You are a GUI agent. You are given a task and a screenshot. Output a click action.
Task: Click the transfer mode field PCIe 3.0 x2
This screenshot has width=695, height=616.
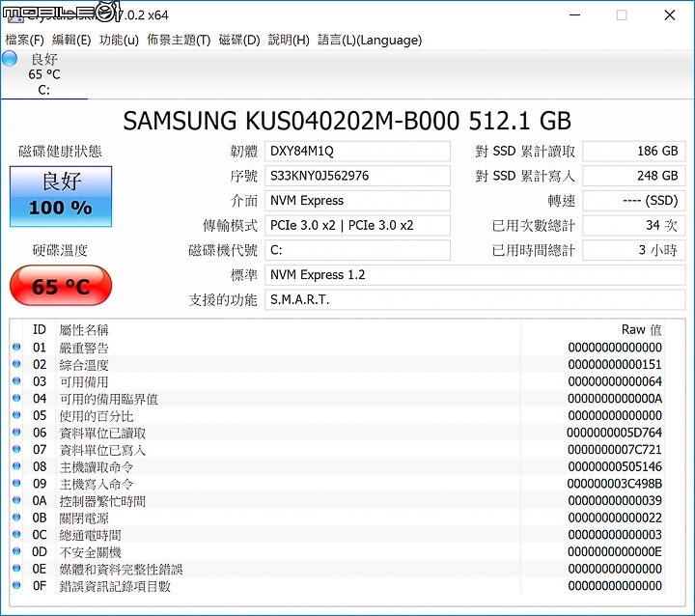pyautogui.click(x=357, y=226)
